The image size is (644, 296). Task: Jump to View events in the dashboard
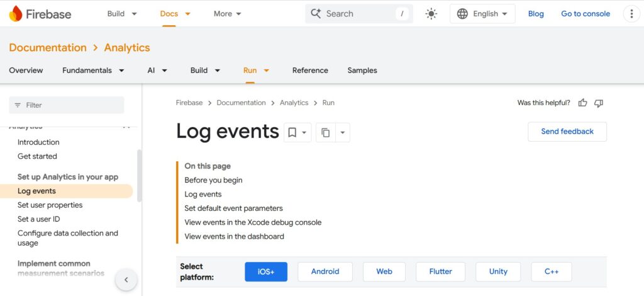(234, 236)
